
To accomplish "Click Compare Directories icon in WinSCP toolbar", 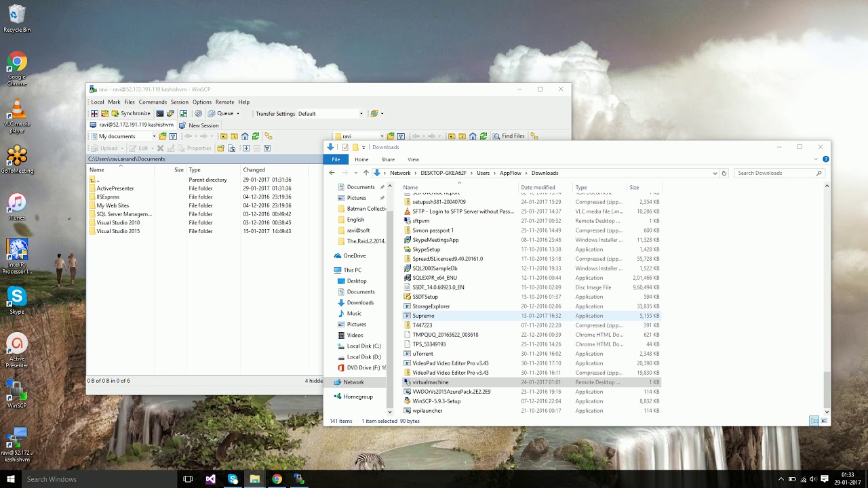I will point(94,113).
